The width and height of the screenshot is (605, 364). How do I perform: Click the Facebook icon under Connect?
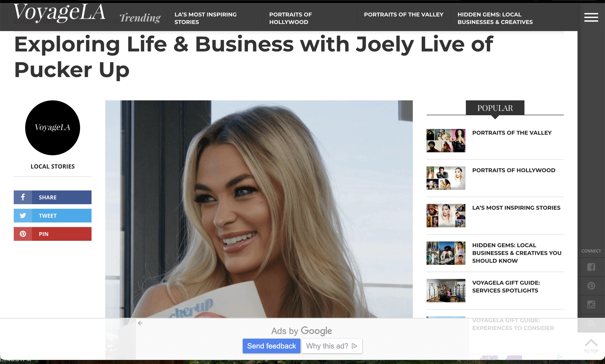591,267
